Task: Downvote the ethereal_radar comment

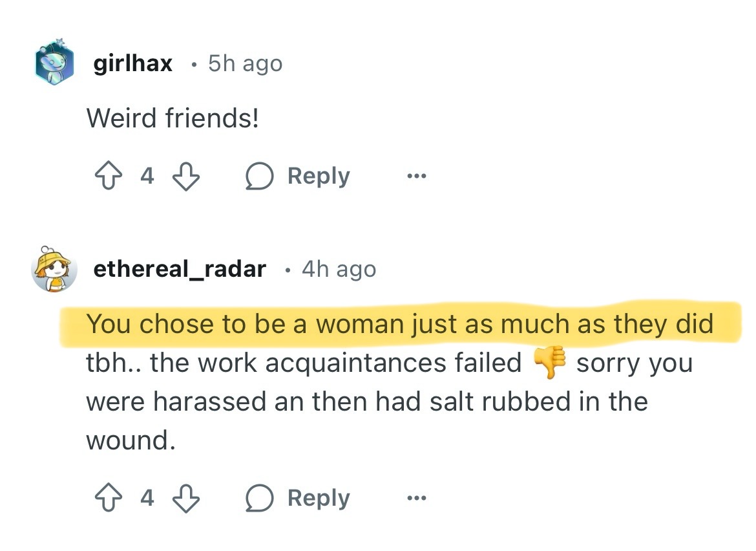Action: (x=185, y=498)
